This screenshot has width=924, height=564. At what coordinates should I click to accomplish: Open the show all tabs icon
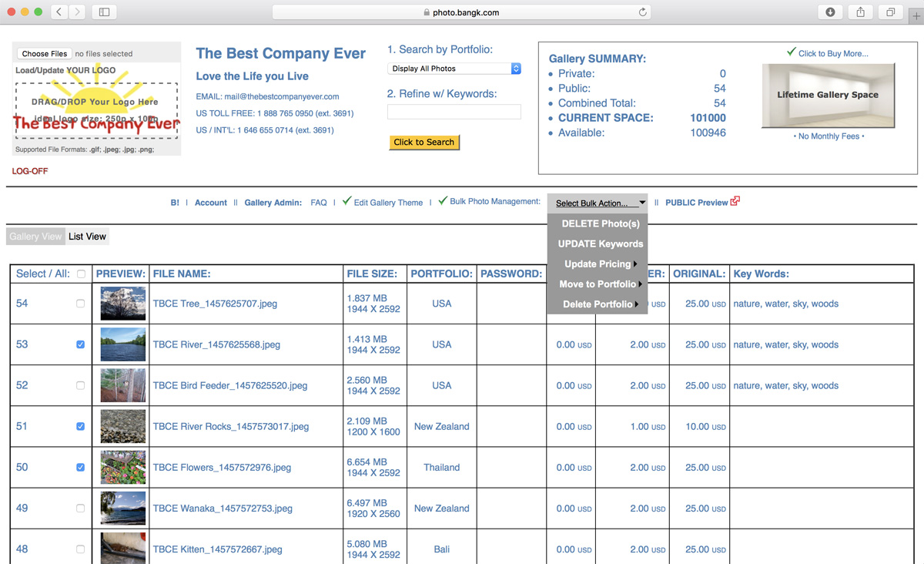click(890, 12)
